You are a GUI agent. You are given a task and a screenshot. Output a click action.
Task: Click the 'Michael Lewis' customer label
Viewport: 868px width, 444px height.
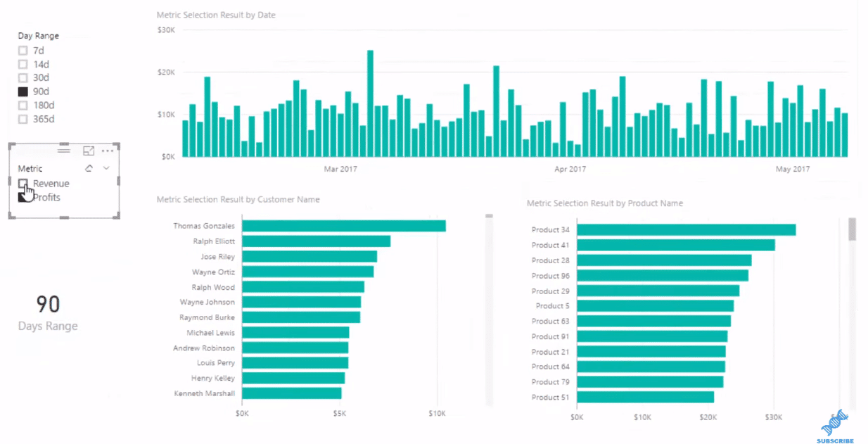tap(211, 332)
